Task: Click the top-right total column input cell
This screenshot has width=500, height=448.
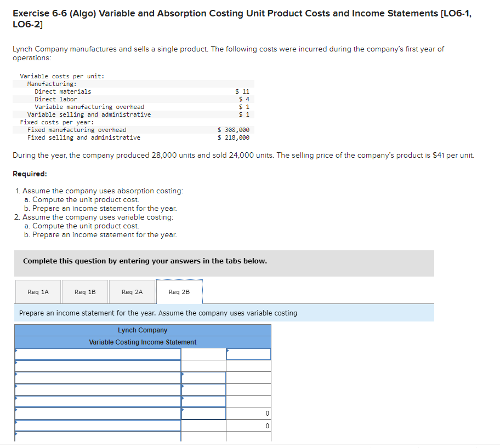Action: (x=248, y=353)
